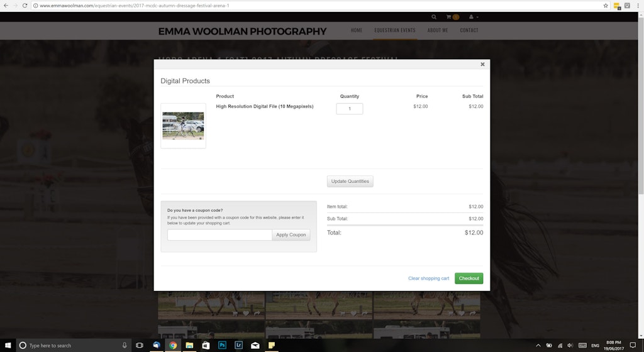Viewport: 644px width, 352px height.
Task: Bookmark this page with the star
Action: [606, 5]
